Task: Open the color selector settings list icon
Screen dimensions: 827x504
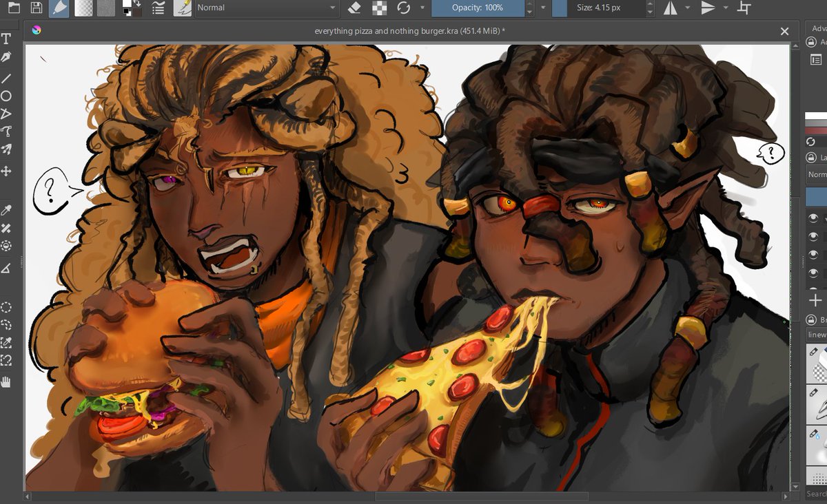Action: 816,61
